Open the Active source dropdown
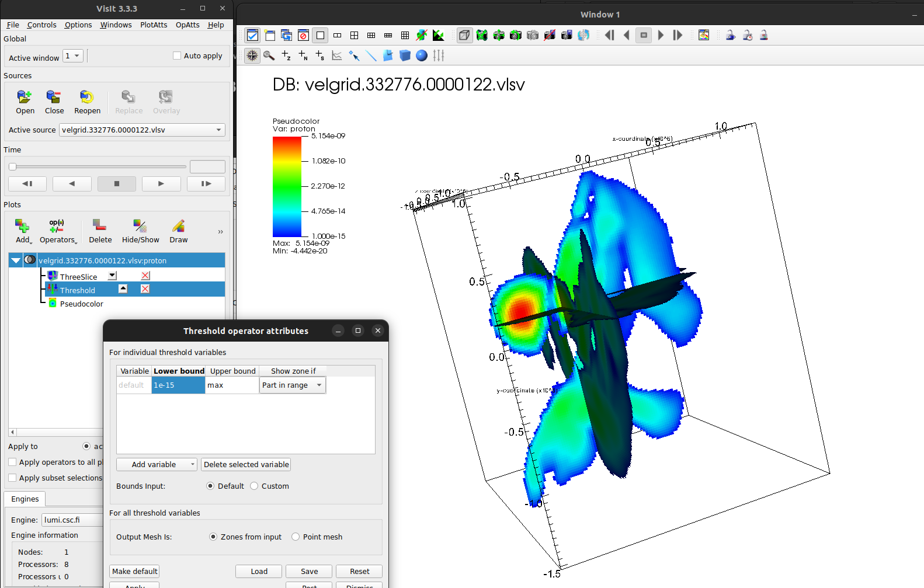This screenshot has height=588, width=924. [142, 130]
